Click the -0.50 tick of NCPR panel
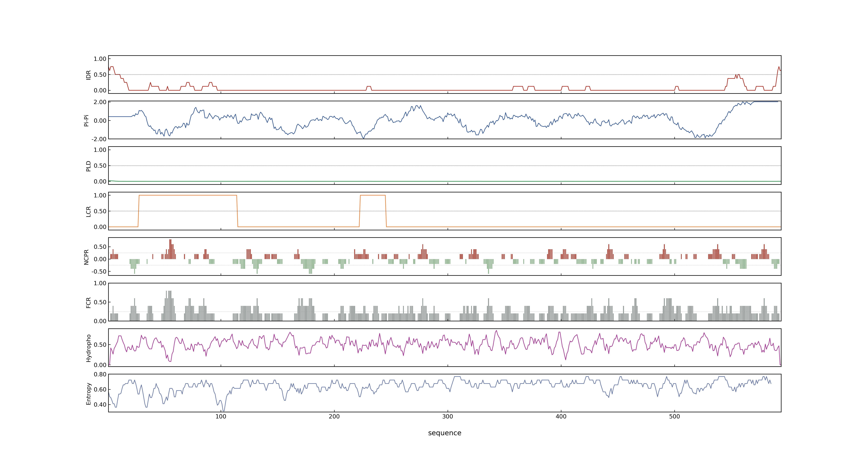The width and height of the screenshot is (868, 463). 99,272
